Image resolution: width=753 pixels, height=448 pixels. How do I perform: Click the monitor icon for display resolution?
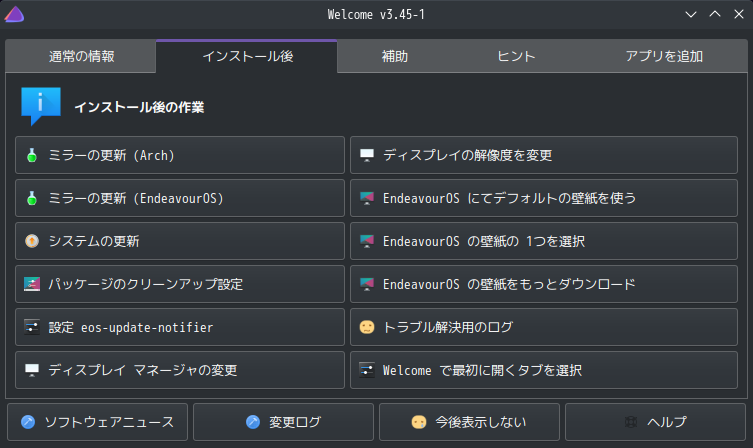pos(367,155)
